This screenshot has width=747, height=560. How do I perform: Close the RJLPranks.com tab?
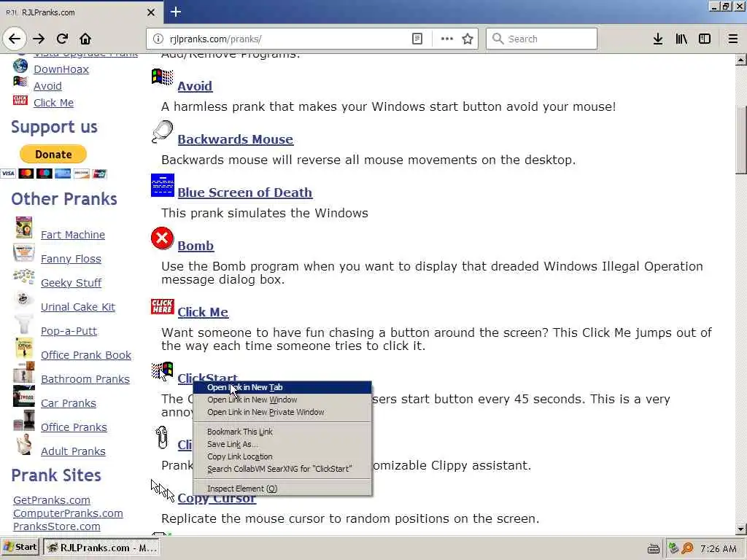coord(151,12)
